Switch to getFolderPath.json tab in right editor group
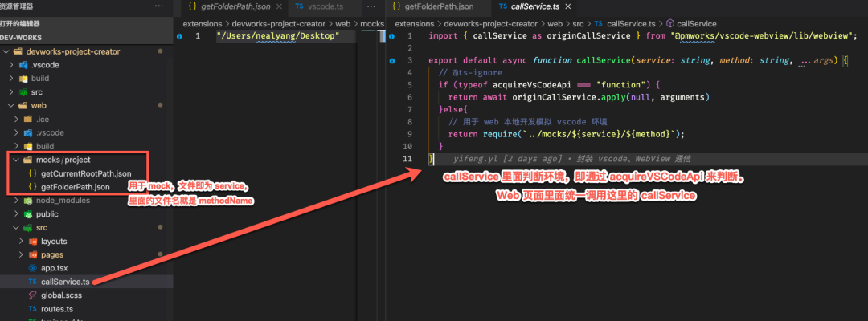Image resolution: width=868 pixels, height=321 pixels. 433,6
